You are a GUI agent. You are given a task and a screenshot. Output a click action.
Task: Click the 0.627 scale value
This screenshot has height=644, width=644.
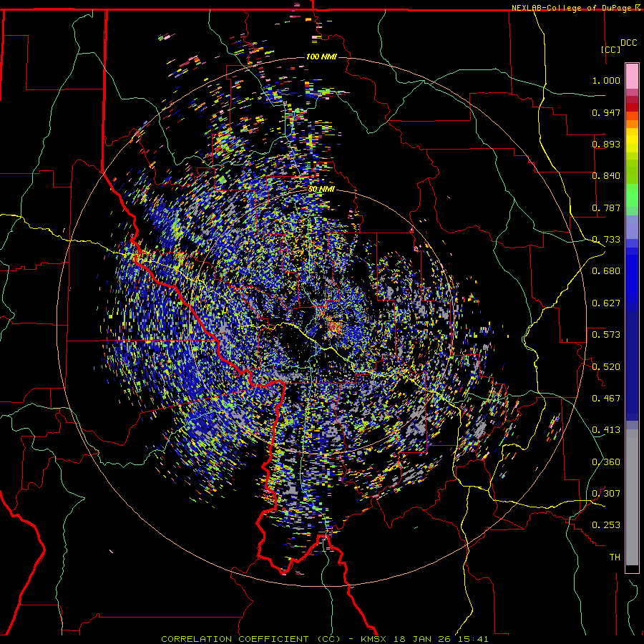606,303
